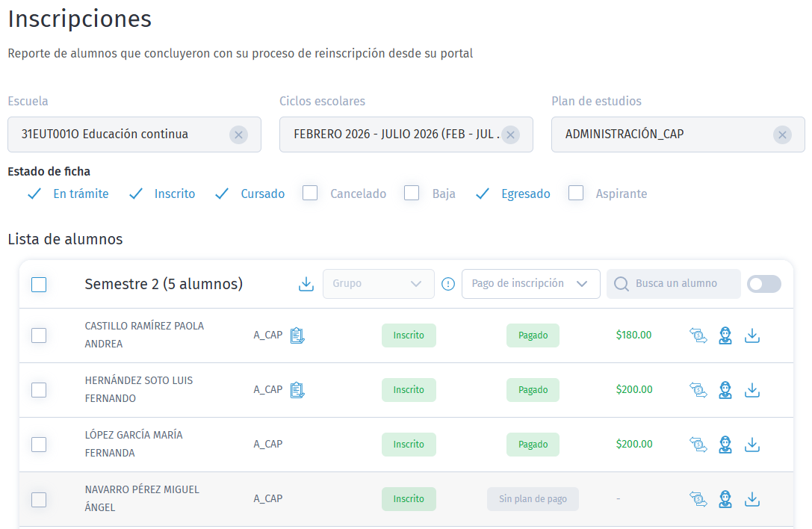Focus the Busca un alumno search field
The image size is (812, 529).
tap(674, 284)
